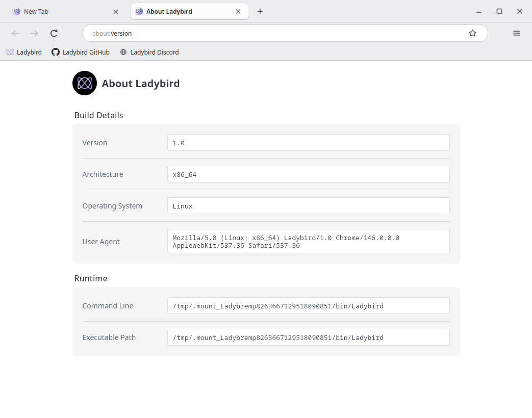532x418 pixels.
Task: Click the Executable Path label
Action: pos(109,337)
